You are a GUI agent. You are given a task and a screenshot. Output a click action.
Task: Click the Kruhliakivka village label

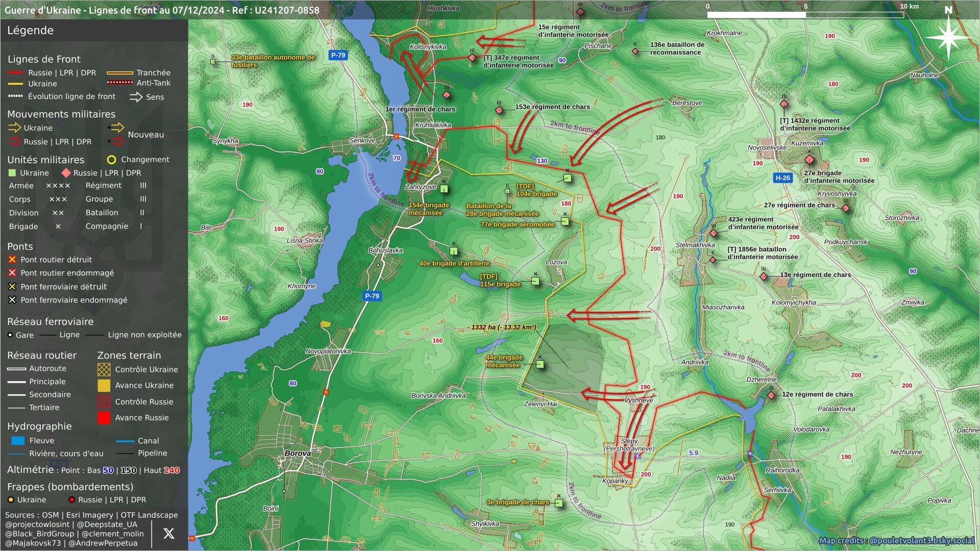(433, 125)
